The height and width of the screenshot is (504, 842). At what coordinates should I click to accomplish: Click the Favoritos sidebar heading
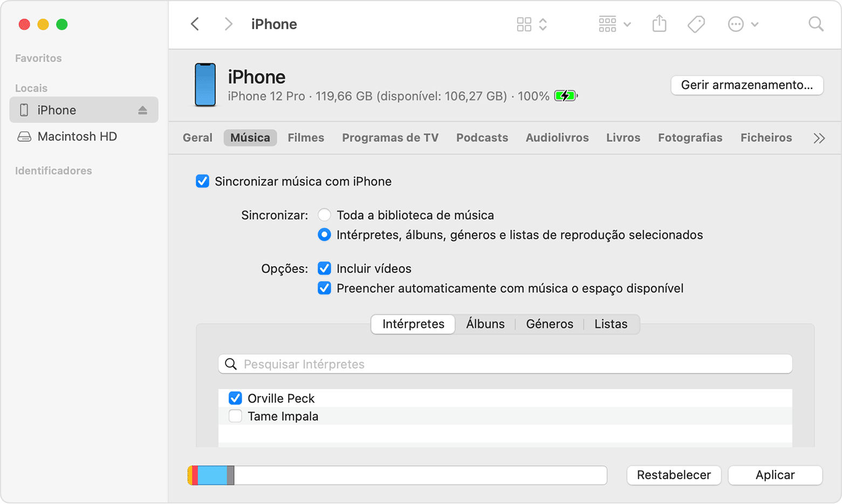pyautogui.click(x=38, y=58)
